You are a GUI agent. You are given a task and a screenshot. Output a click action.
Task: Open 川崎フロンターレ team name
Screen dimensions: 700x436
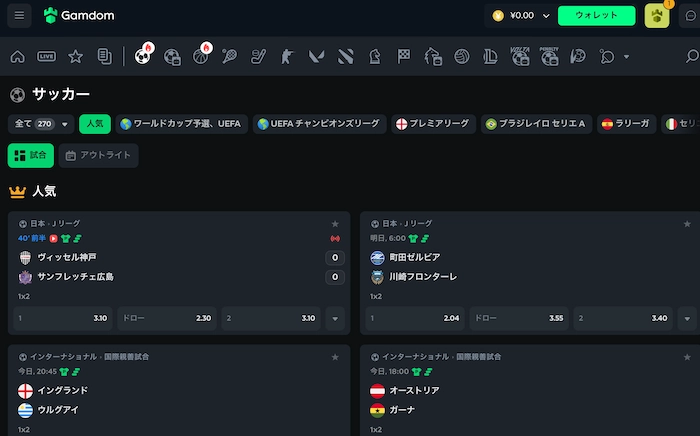pos(423,277)
